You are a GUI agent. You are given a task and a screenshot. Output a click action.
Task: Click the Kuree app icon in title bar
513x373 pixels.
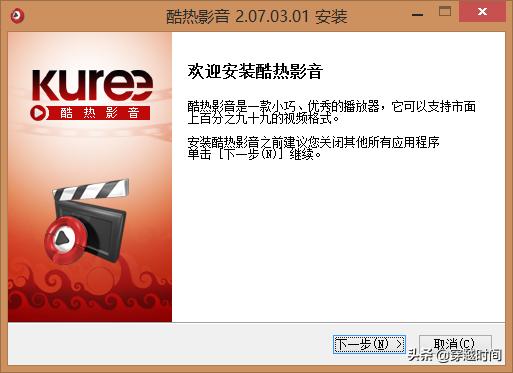tap(17, 16)
